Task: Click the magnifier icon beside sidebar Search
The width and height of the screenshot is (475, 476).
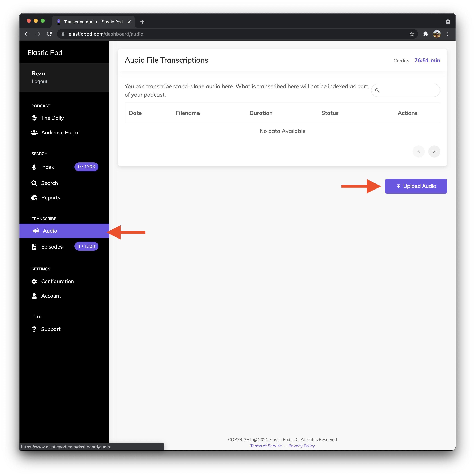Action: pyautogui.click(x=34, y=183)
